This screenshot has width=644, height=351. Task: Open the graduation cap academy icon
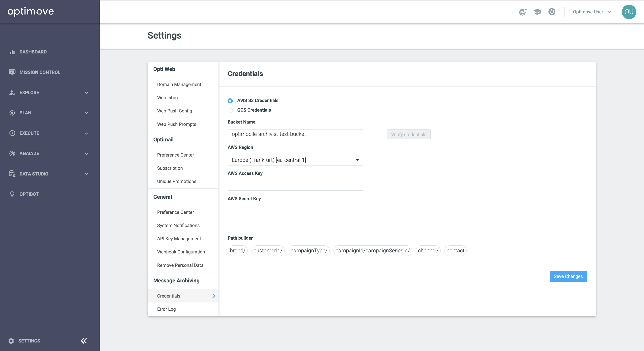[537, 12]
